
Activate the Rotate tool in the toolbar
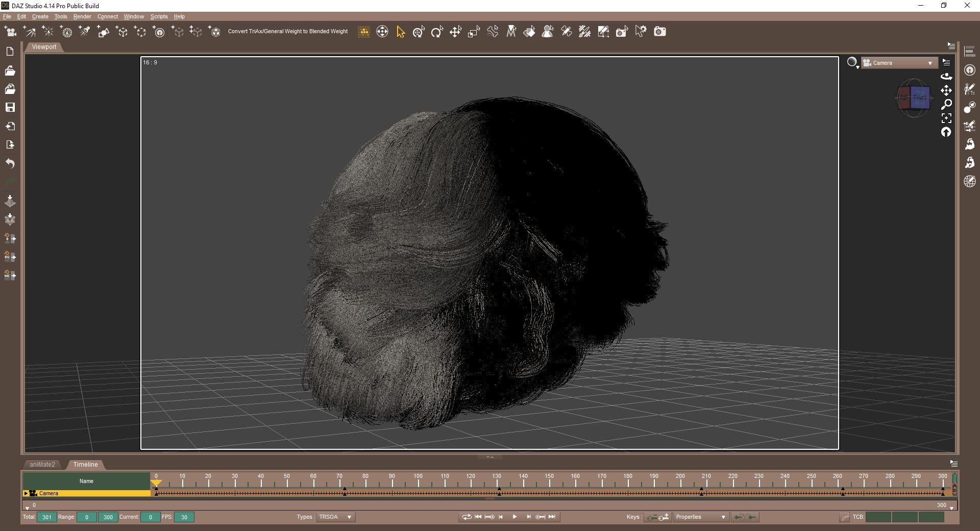437,32
